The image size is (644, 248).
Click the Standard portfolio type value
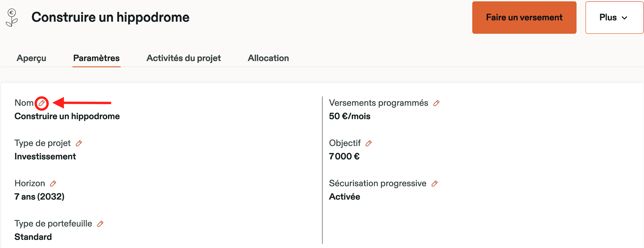click(33, 237)
